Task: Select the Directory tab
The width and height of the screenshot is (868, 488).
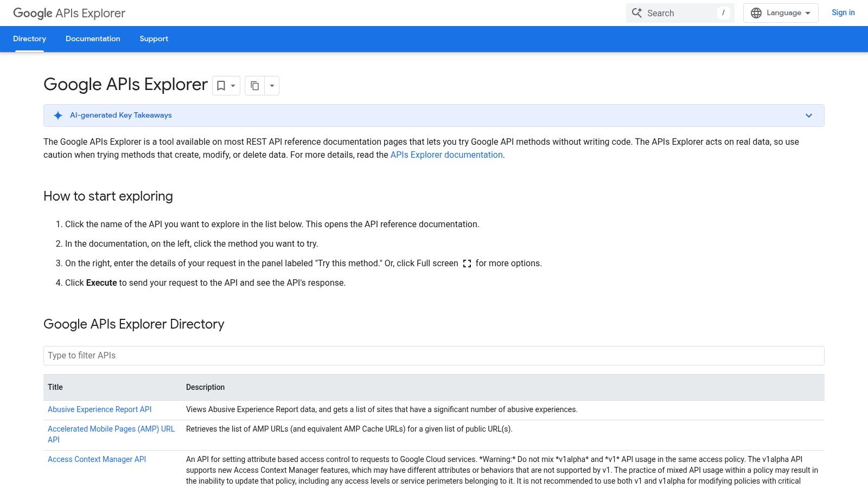Action: [x=29, y=38]
